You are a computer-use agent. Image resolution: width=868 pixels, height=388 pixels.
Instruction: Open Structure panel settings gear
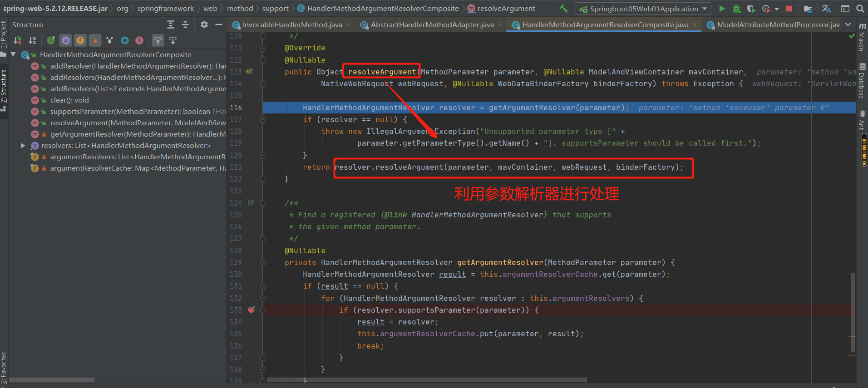[x=204, y=25]
